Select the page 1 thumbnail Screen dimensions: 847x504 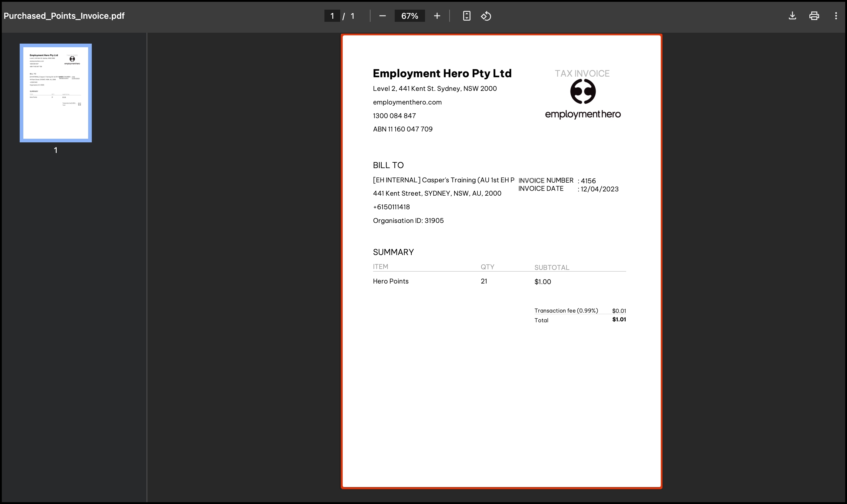(x=56, y=93)
